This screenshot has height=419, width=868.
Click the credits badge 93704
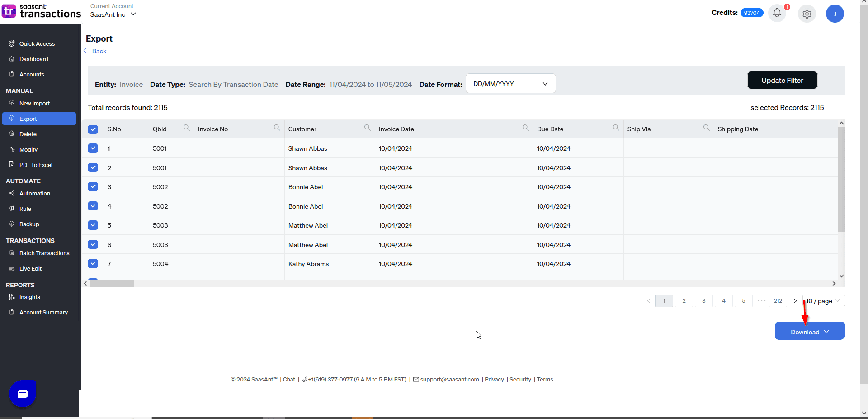point(752,13)
